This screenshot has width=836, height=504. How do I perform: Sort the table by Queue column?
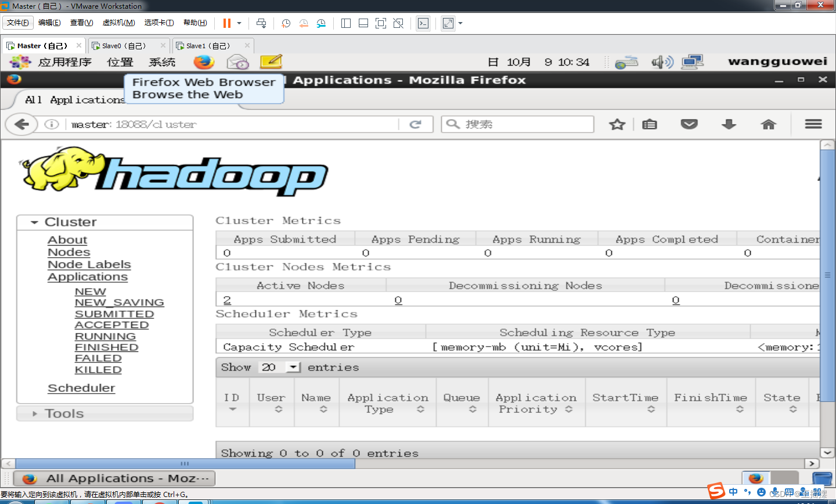(462, 402)
